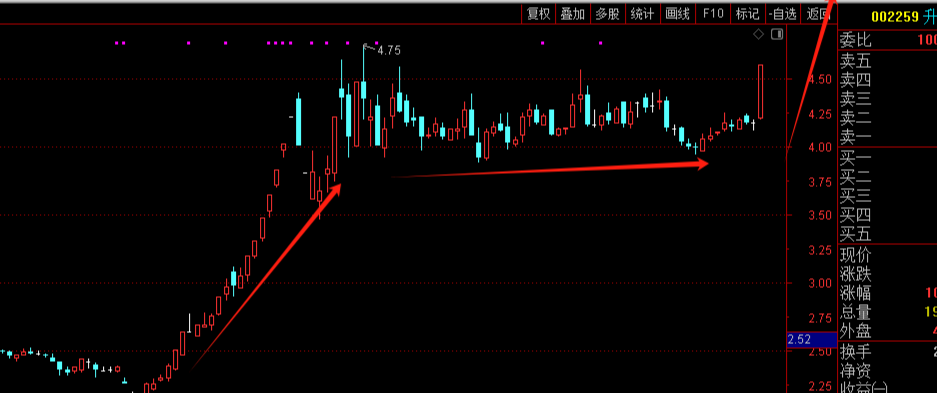Click the 总量 total volume label
Image resolution: width=937 pixels, height=393 pixels.
[856, 312]
